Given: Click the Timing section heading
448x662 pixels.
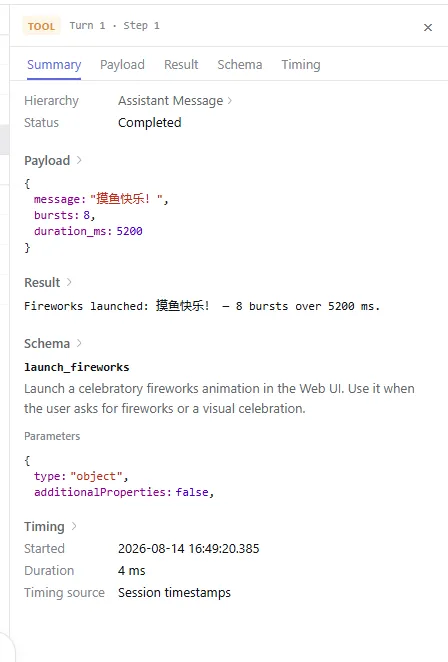Looking at the screenshot, I should click(44, 526).
